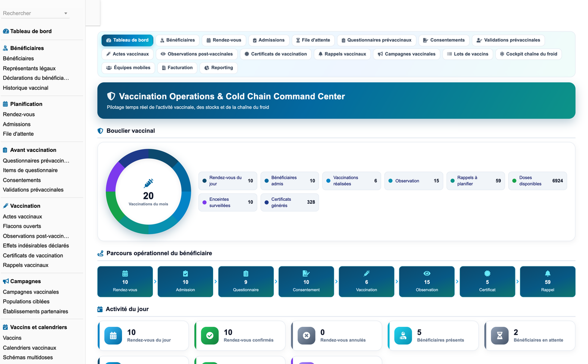
Task: Open Flacons ouverts in the sidebar
Action: coord(22,226)
